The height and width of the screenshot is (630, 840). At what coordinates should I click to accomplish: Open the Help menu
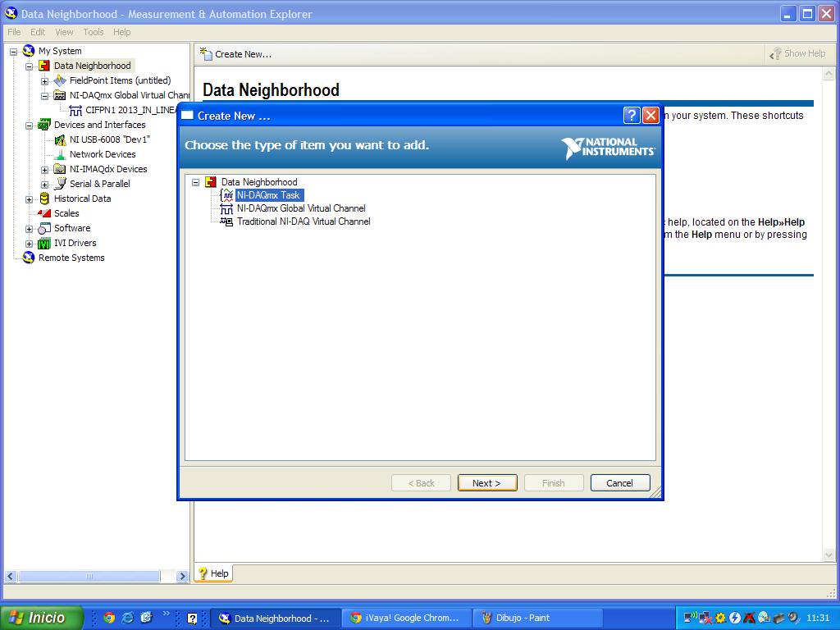click(x=121, y=32)
